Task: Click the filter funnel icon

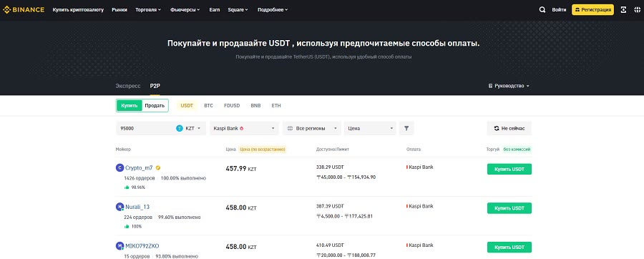Action: tap(406, 128)
